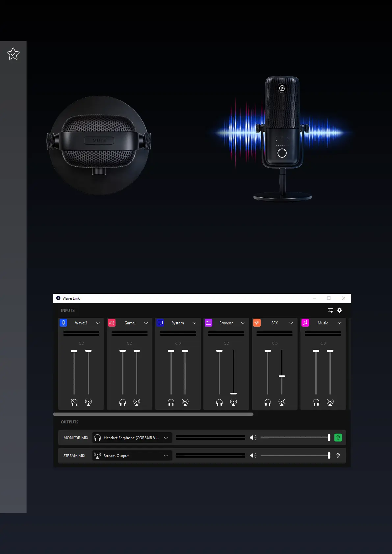Image resolution: width=392 pixels, height=554 pixels.
Task: Select the green Monitor Mix ear icon
Action: [338, 438]
